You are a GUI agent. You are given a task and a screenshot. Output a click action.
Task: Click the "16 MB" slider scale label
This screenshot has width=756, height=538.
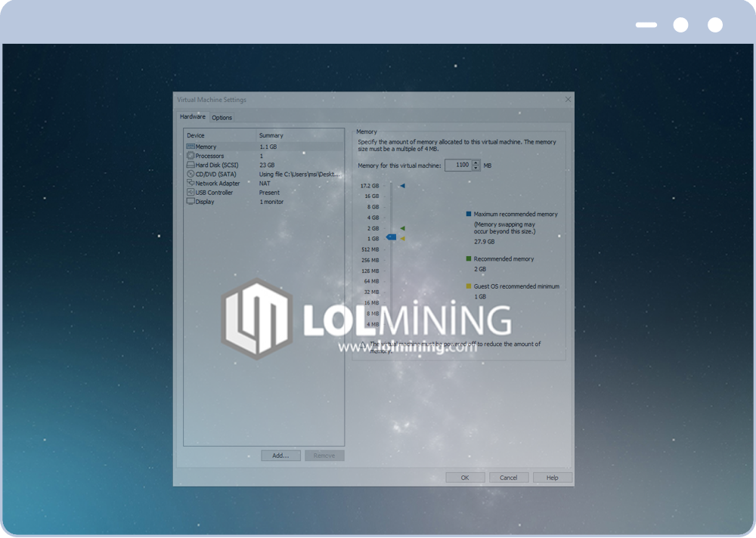coord(372,303)
